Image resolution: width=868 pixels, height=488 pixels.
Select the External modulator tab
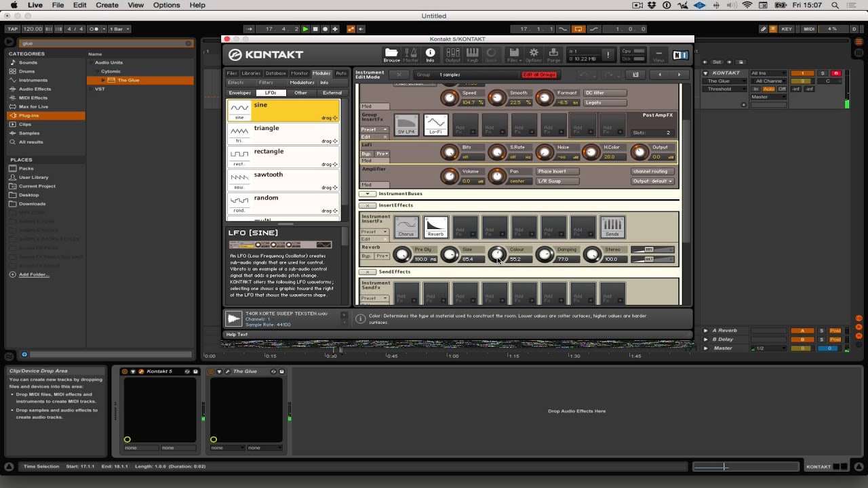pos(332,93)
